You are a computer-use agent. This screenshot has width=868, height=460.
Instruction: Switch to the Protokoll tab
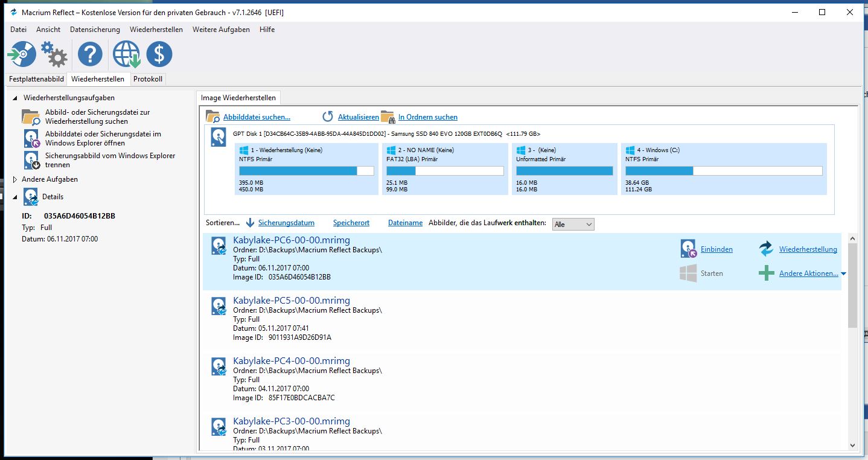click(148, 79)
